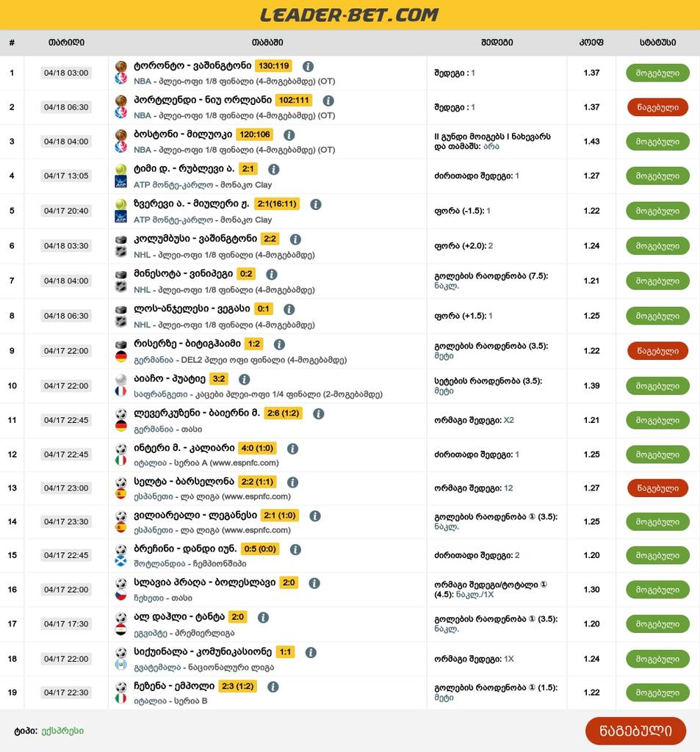Click the თარიღი column header
This screenshot has width=700, height=752.
66,43
